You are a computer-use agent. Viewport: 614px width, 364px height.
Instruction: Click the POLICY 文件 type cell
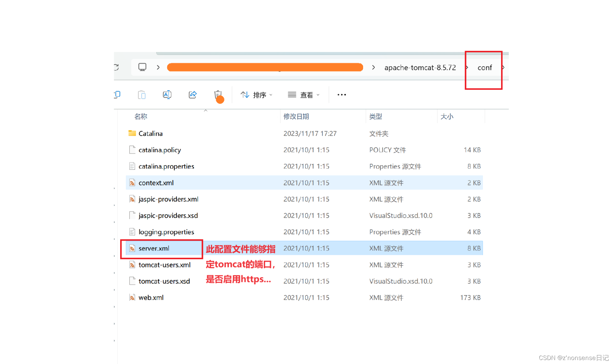pos(388,150)
